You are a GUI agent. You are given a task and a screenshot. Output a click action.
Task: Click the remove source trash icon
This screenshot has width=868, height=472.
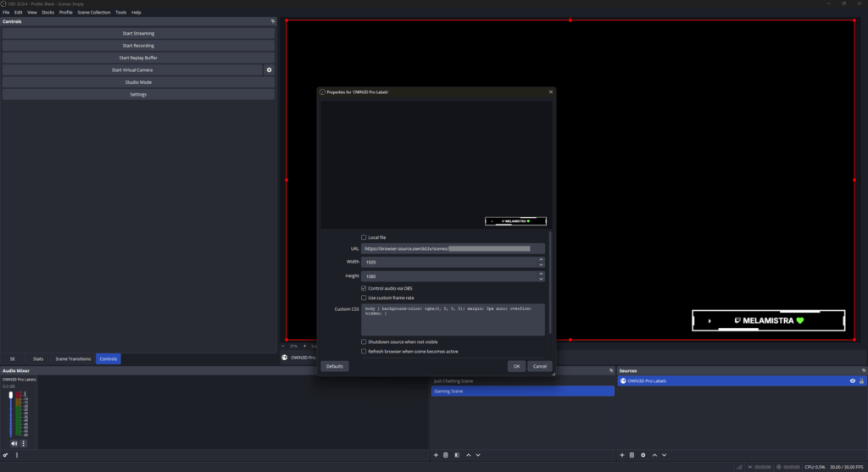(x=632, y=455)
